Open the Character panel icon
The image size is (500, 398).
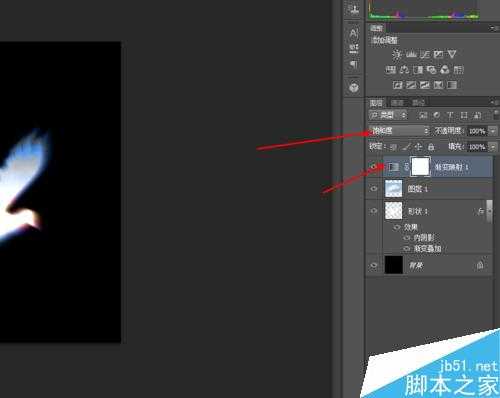(x=354, y=34)
